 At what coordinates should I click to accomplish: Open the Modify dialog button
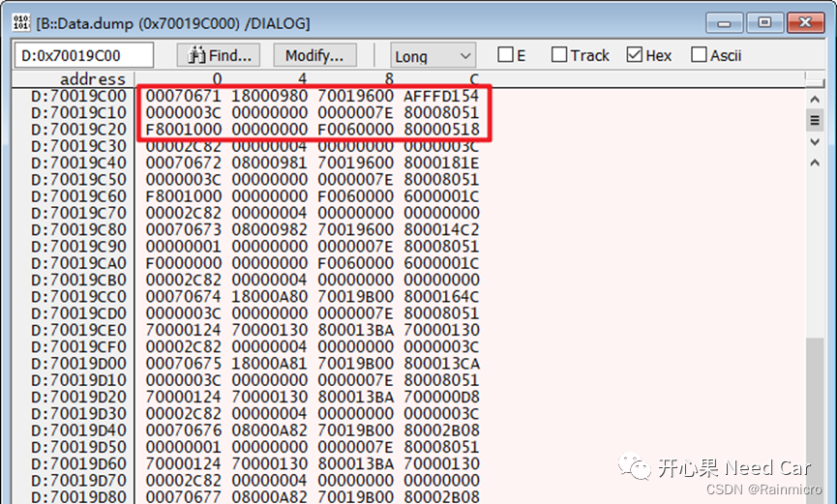(x=314, y=55)
